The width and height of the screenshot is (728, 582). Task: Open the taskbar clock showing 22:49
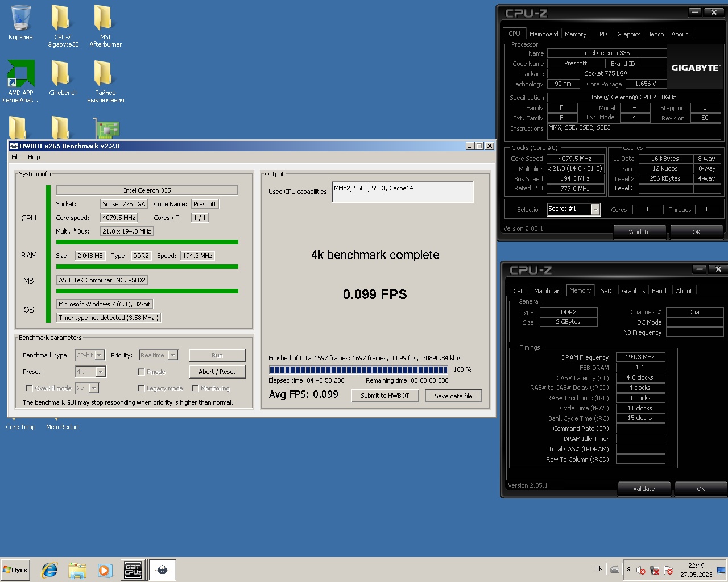click(696, 570)
